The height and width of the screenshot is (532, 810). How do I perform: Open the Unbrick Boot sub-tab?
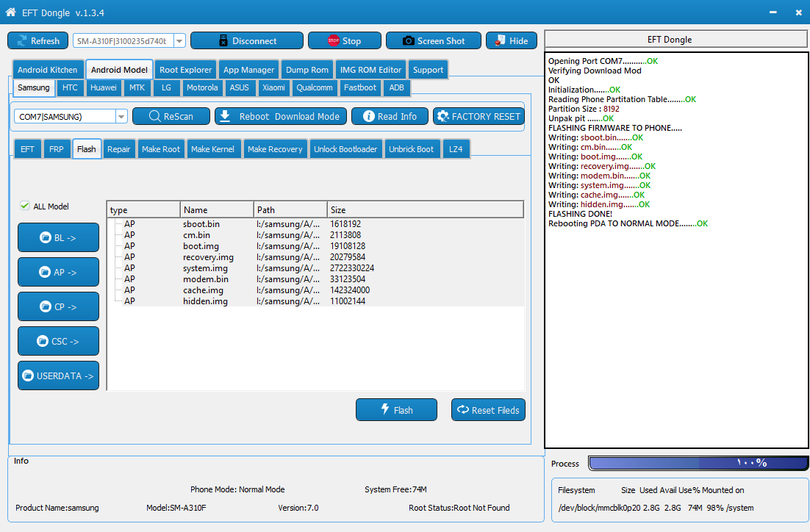[x=411, y=149]
